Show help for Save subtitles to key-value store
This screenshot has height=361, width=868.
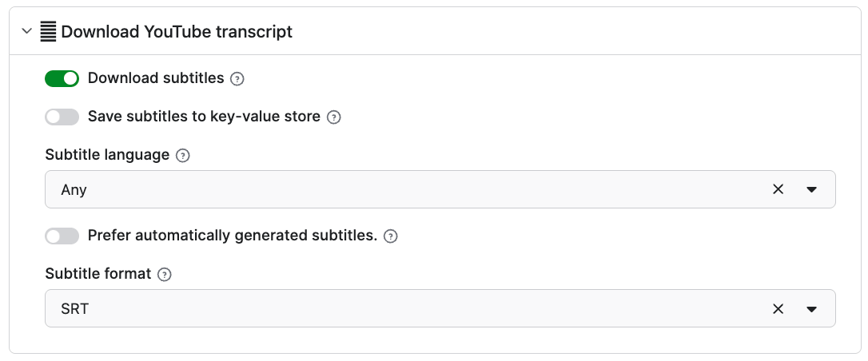[334, 117]
